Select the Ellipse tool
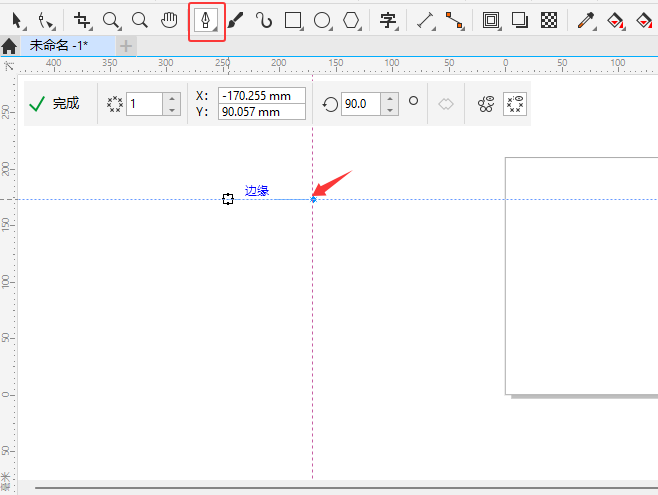 tap(322, 20)
